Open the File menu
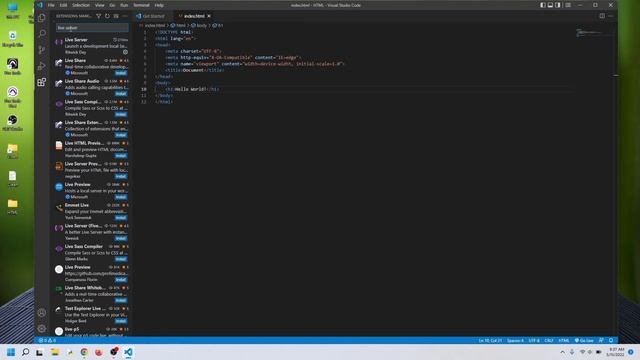 point(51,5)
